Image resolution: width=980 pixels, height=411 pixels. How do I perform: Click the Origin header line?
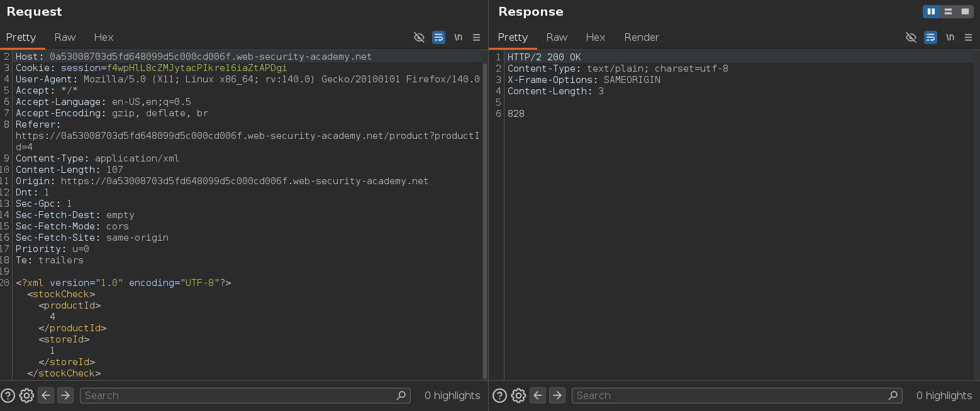pyautogui.click(x=222, y=181)
